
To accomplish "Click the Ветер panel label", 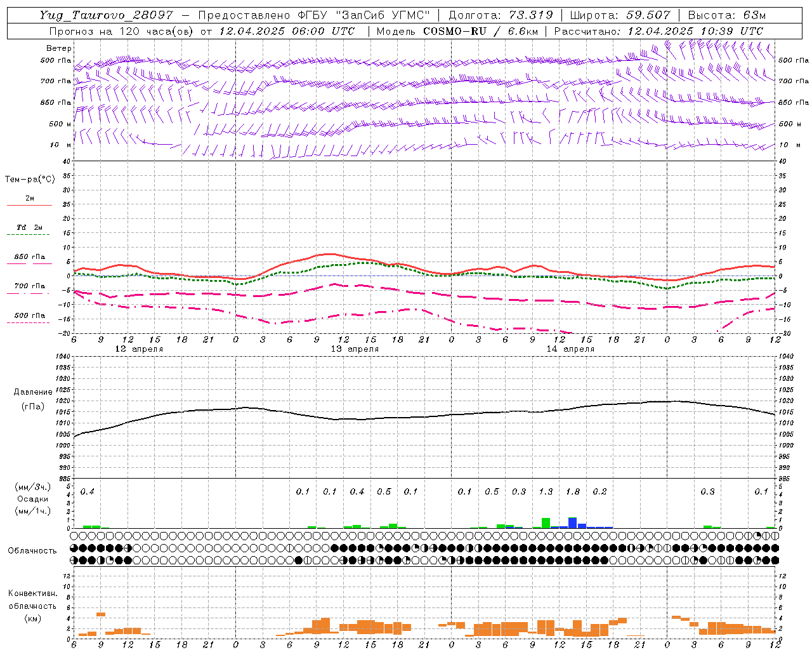I will coord(59,48).
